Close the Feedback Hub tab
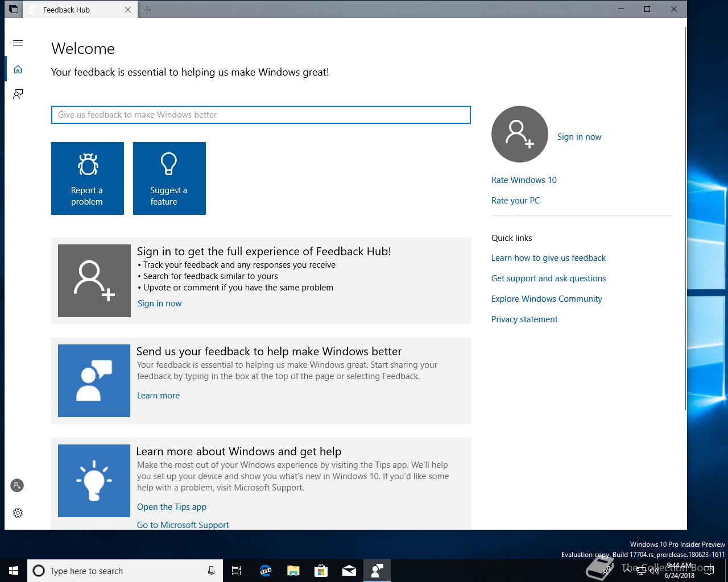The image size is (728, 582). pyautogui.click(x=128, y=10)
